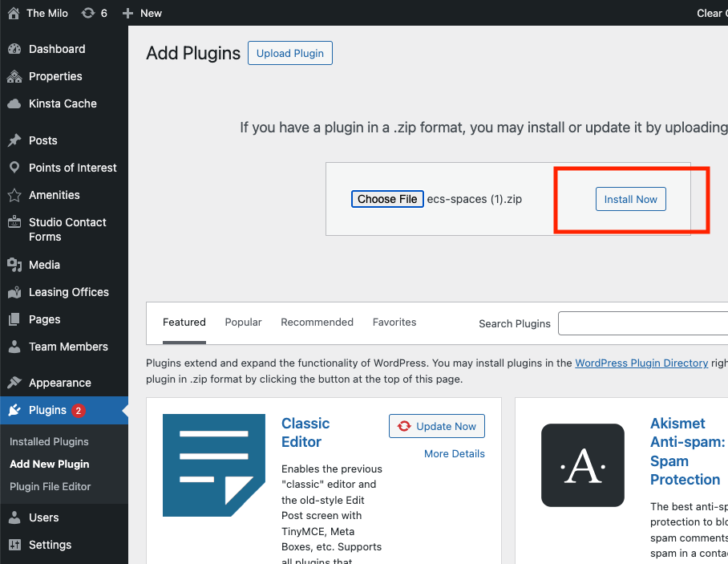Open the updates circular arrows icon
Viewport: 728px width, 564px height.
pyautogui.click(x=87, y=13)
